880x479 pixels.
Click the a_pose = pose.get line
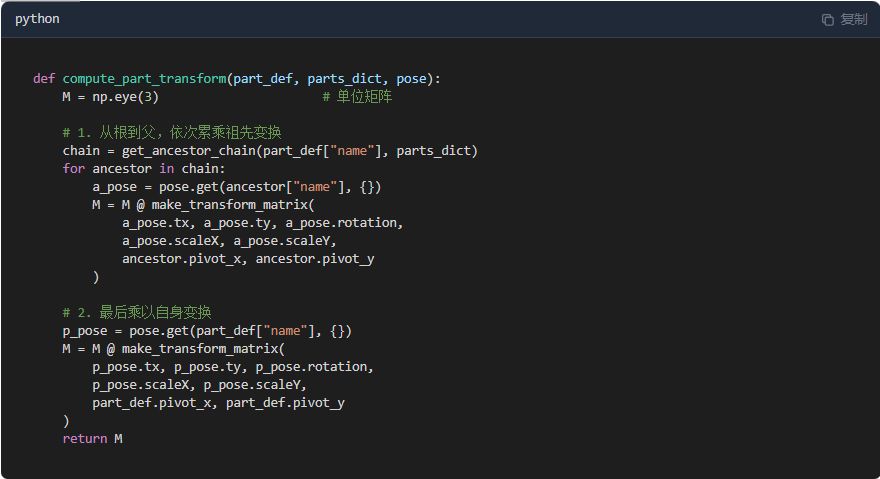(x=237, y=186)
